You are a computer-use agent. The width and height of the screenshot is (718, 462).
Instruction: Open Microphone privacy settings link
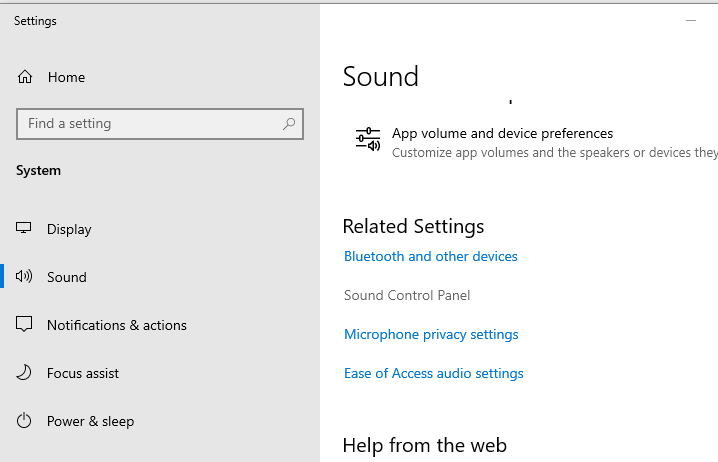point(431,334)
